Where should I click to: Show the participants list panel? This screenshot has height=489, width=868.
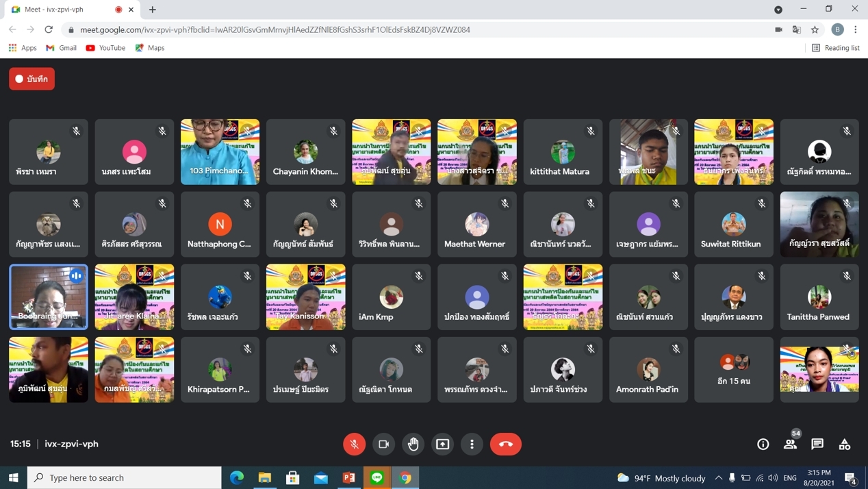click(x=790, y=444)
